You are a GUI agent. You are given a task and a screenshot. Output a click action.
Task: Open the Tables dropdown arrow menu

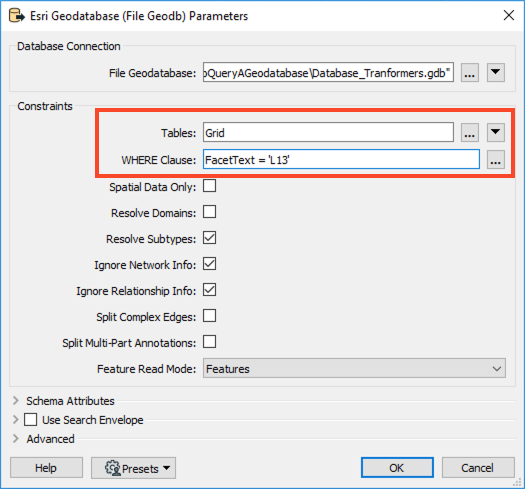pos(496,133)
